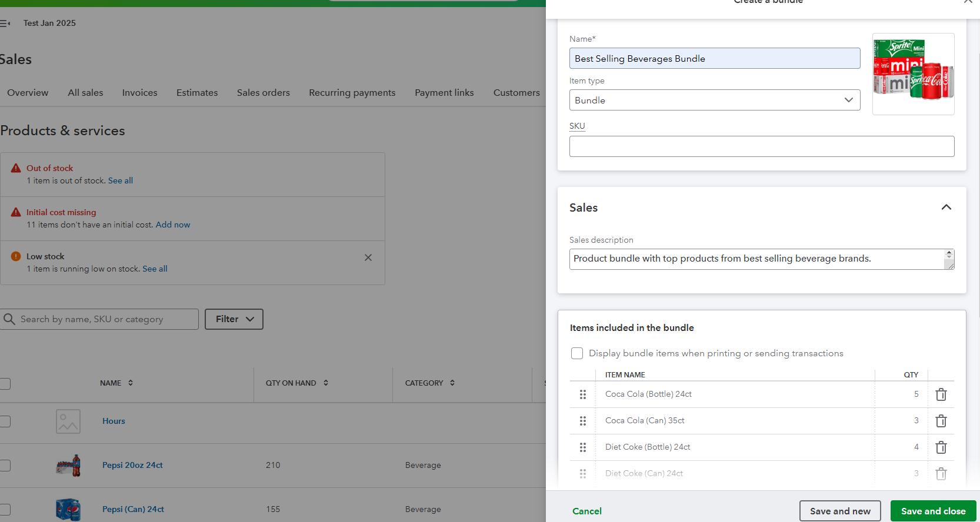Switch to the Overview tab
Image resolution: width=980 pixels, height=522 pixels.
tap(28, 93)
